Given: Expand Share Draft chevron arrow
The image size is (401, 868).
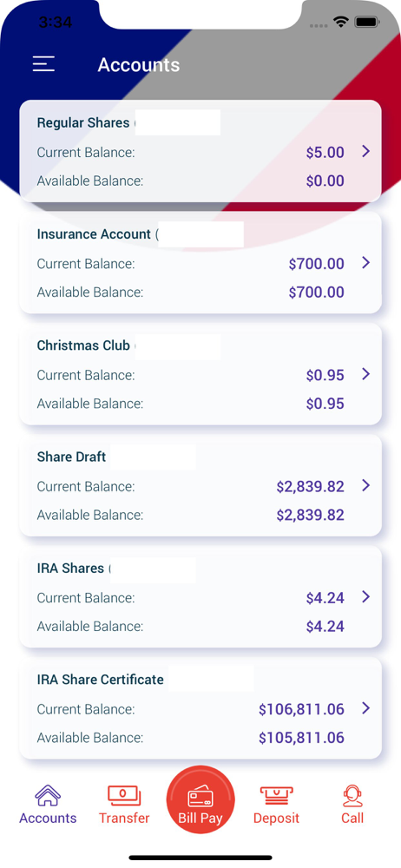Looking at the screenshot, I should (x=365, y=485).
